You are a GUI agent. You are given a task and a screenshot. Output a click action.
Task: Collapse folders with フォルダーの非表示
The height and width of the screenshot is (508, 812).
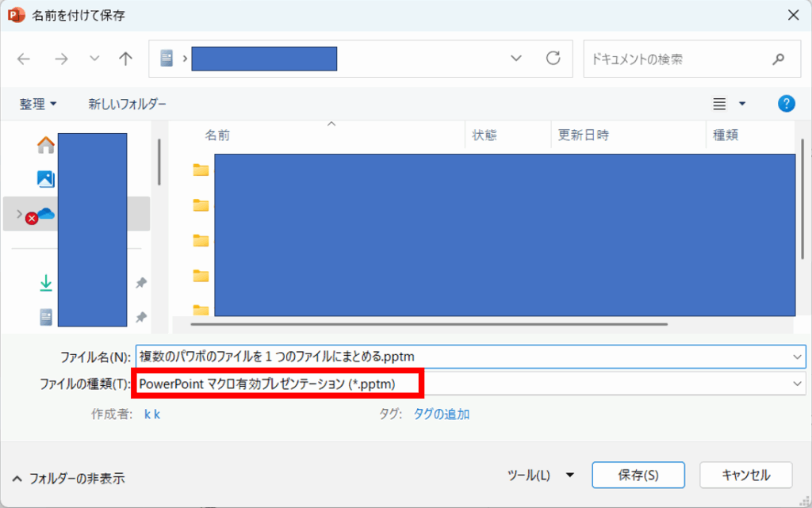[x=68, y=478]
